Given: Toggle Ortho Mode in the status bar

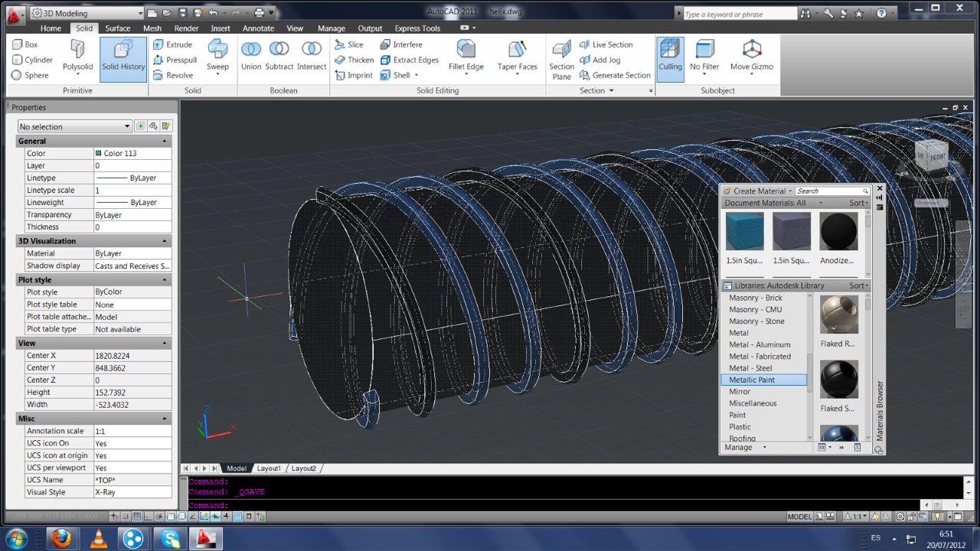Looking at the screenshot, I should click(148, 517).
